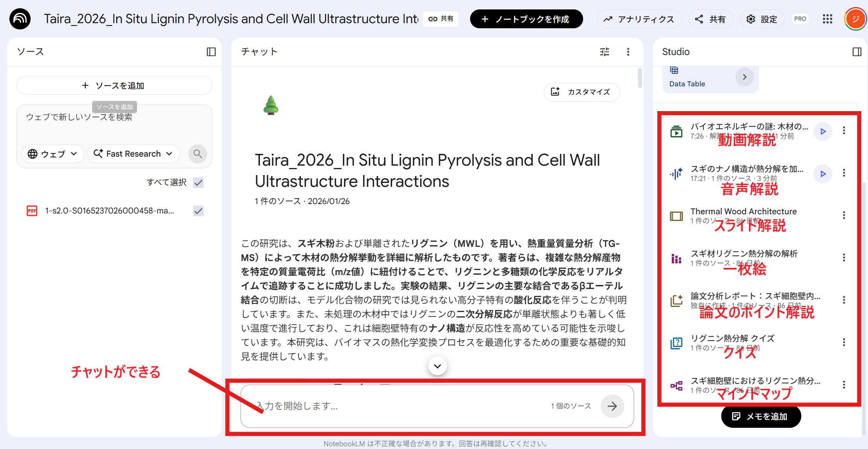
Task: Send the chat message with arrow button
Action: (612, 406)
